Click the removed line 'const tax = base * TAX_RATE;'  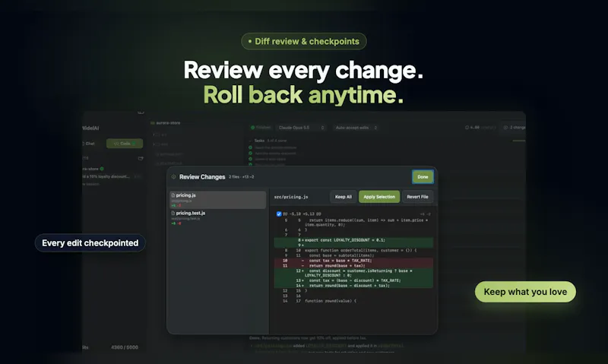(x=353, y=261)
